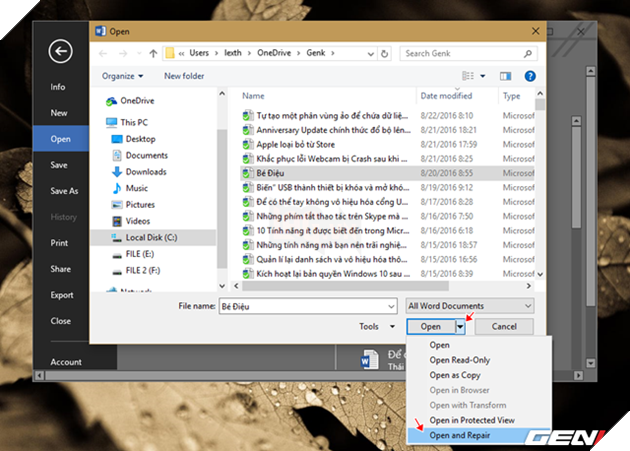Expand the Organize dropdown menu
The width and height of the screenshot is (630, 451).
click(122, 76)
